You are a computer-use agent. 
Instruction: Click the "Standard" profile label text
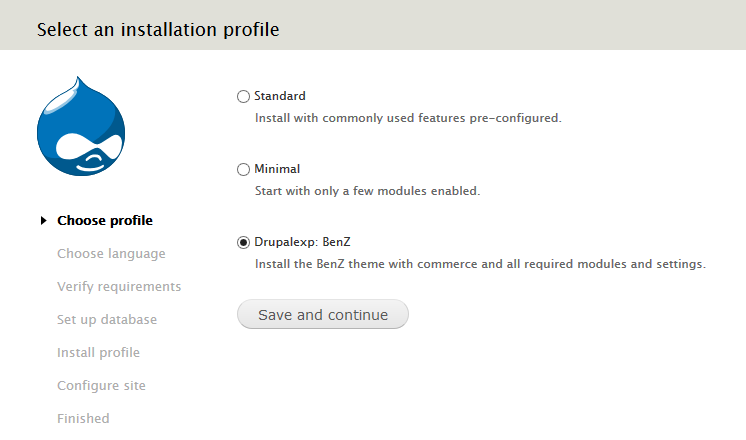pyautogui.click(x=280, y=96)
